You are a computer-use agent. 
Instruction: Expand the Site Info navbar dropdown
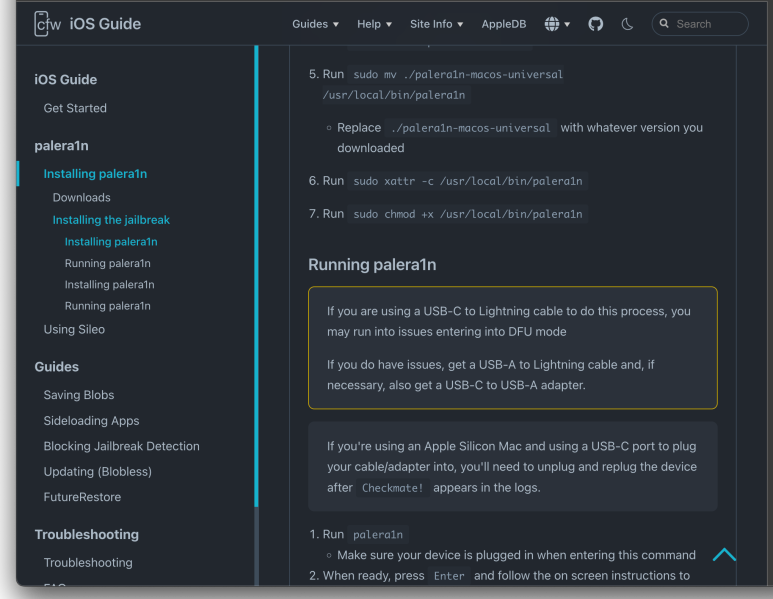pos(436,24)
